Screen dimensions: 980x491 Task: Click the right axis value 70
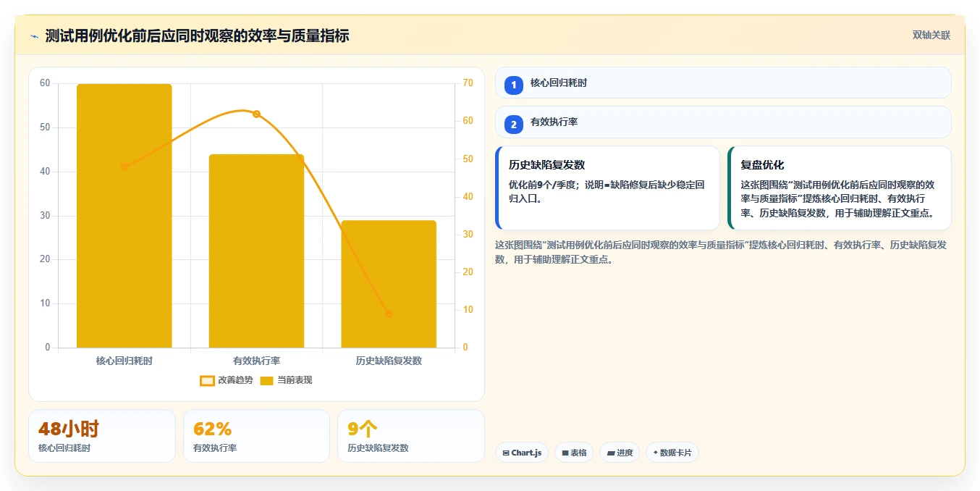(468, 83)
